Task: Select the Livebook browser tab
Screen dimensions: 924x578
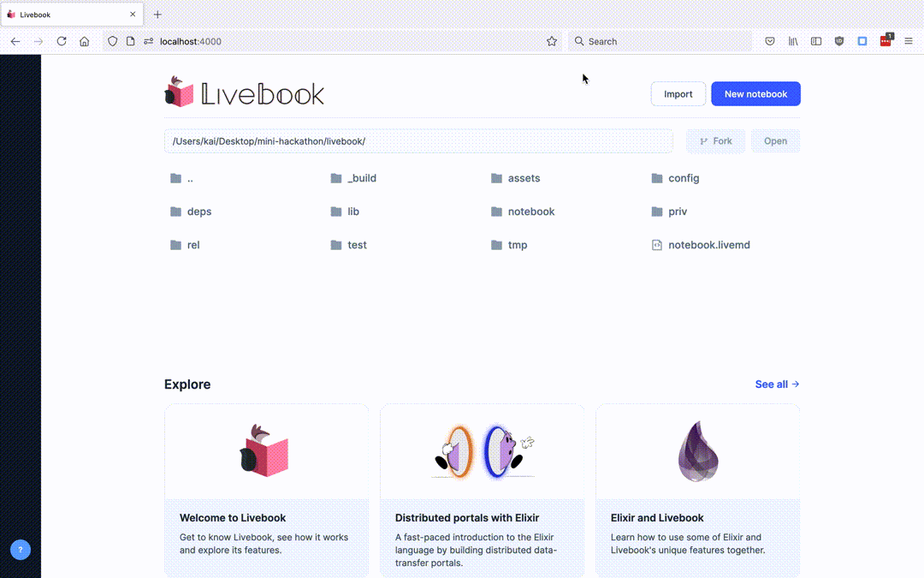Action: pos(72,15)
